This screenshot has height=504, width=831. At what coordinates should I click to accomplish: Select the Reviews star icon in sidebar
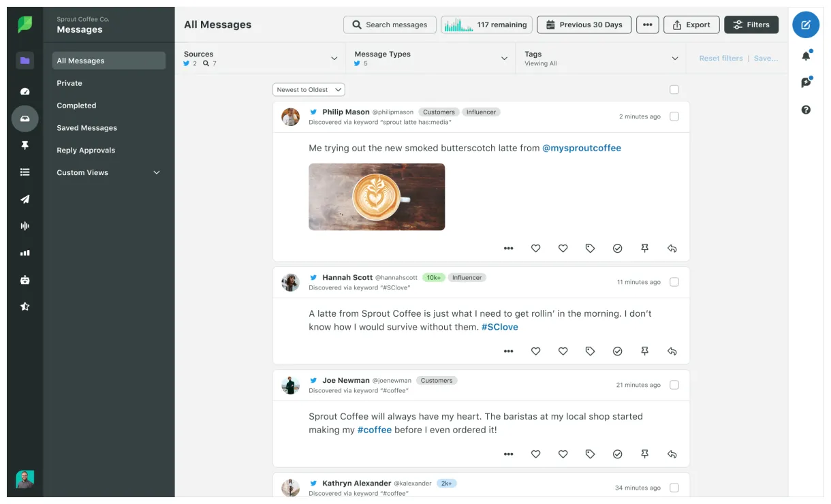pyautogui.click(x=25, y=306)
